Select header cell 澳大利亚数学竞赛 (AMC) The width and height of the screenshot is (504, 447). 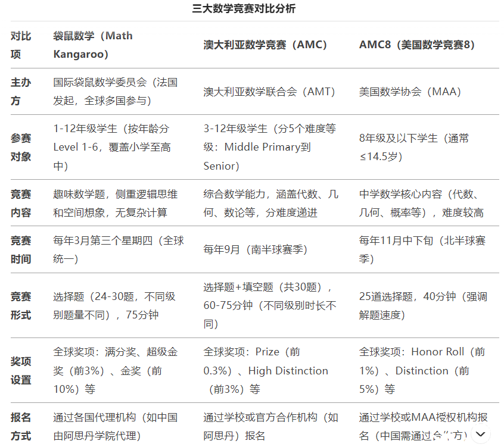(x=265, y=45)
